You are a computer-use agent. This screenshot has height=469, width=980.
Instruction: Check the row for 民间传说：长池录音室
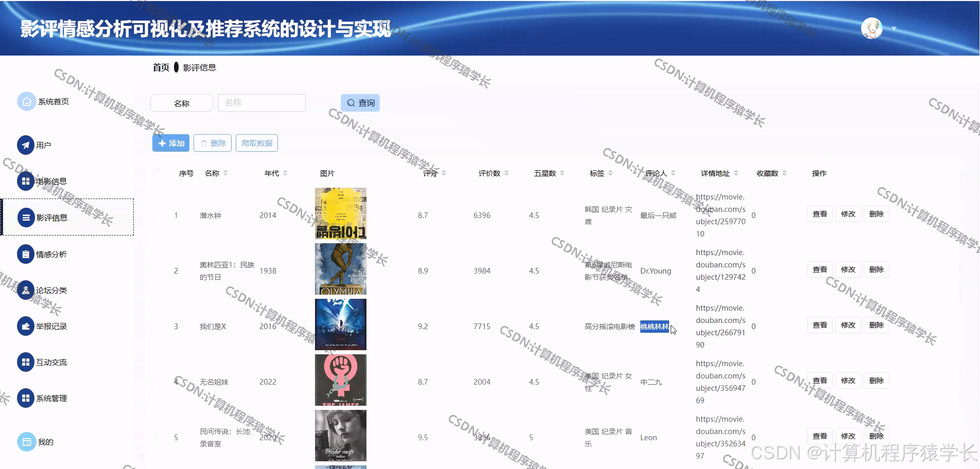click(152, 438)
